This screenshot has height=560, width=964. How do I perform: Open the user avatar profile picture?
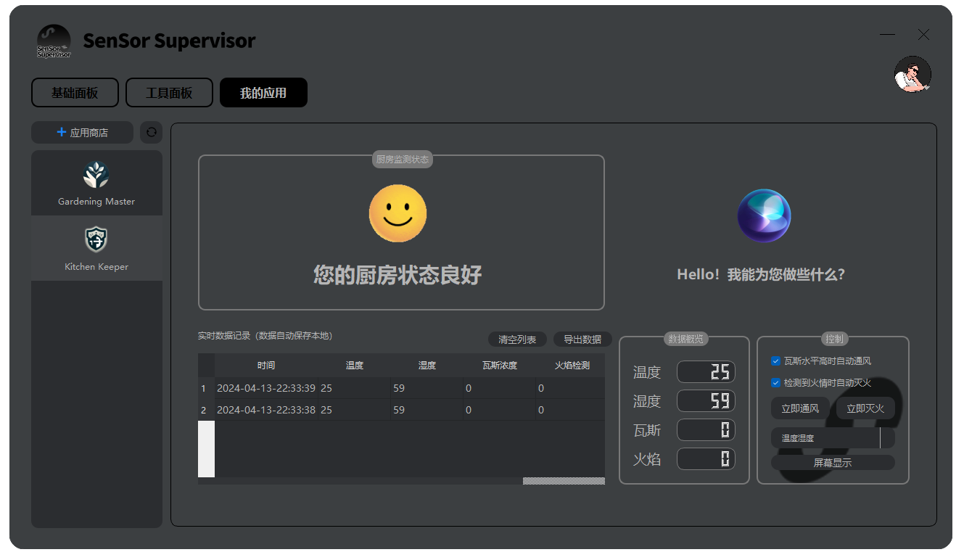[x=912, y=74]
